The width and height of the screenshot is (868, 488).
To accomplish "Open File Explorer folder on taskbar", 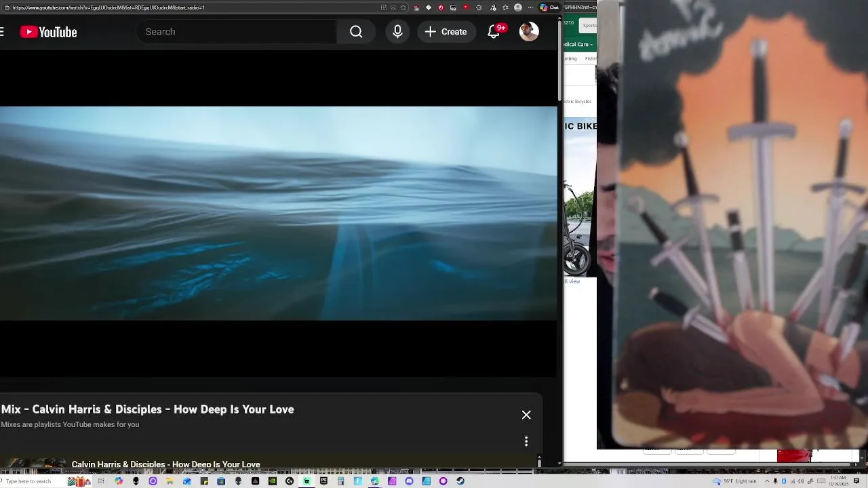I will 170,481.
